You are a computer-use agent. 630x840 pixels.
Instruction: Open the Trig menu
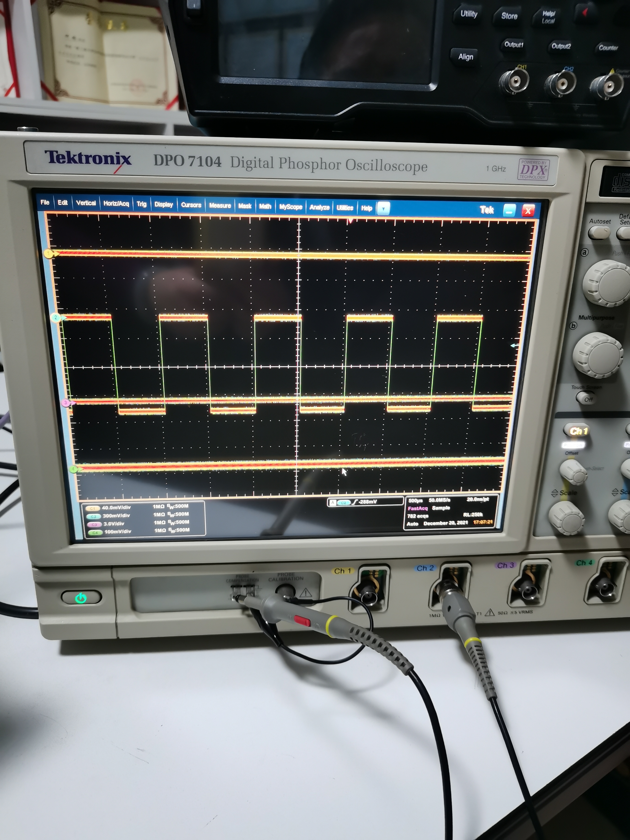(141, 204)
